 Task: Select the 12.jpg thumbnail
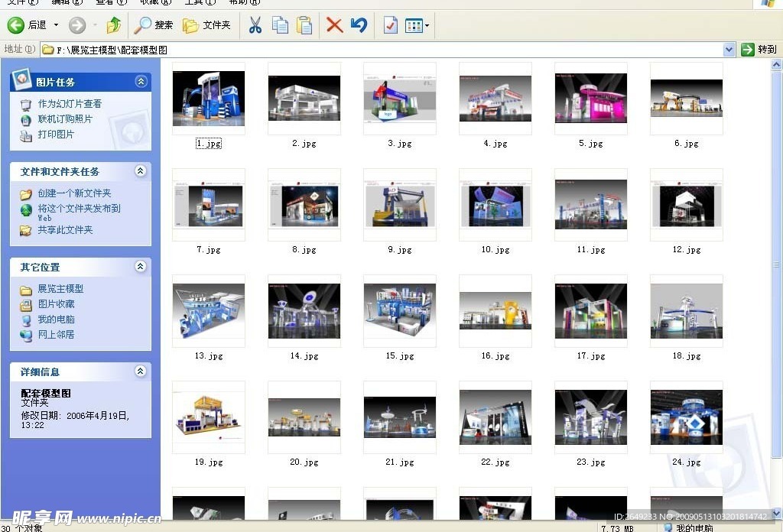coord(687,205)
